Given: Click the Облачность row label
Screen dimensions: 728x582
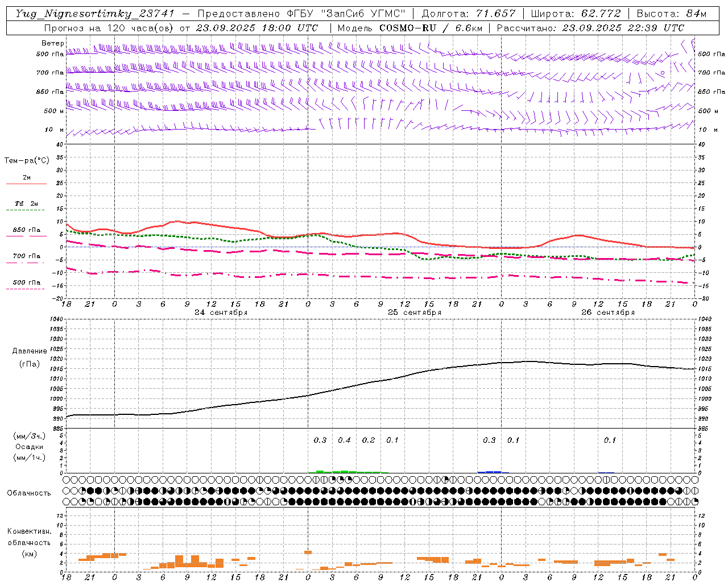Looking at the screenshot, I should (29, 493).
